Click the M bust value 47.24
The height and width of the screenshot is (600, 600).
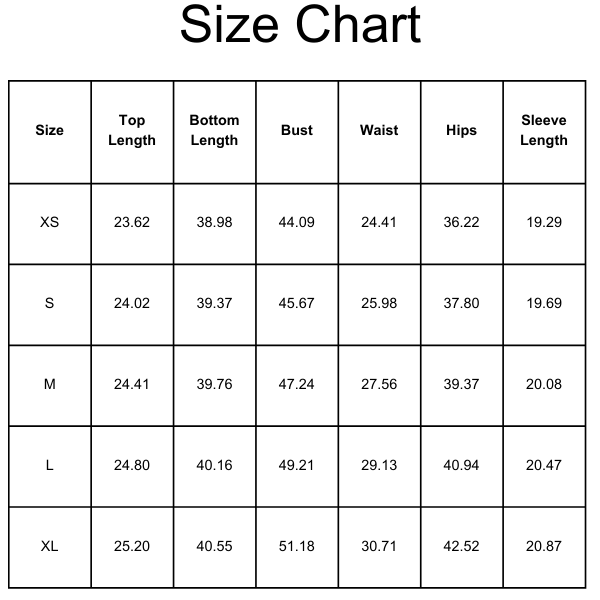tap(297, 384)
